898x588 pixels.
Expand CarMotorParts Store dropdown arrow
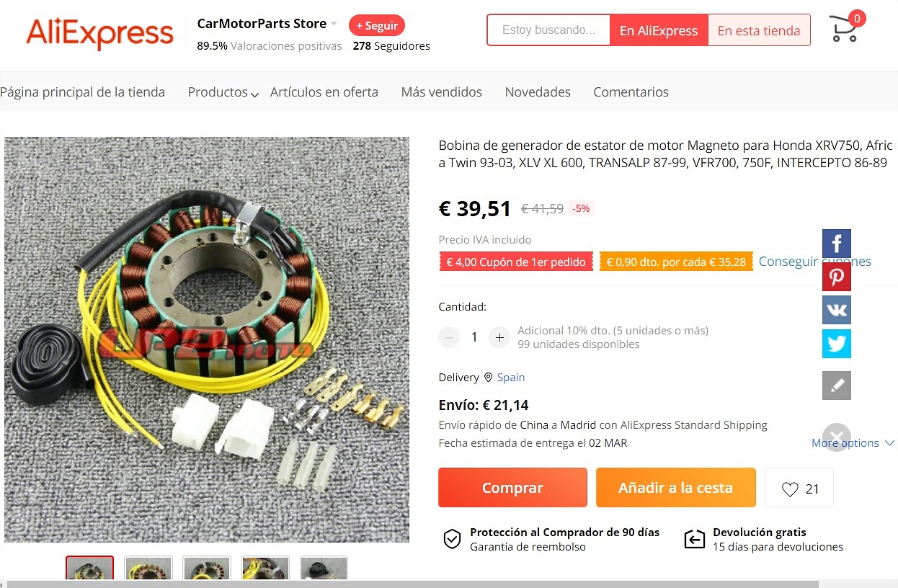click(334, 24)
